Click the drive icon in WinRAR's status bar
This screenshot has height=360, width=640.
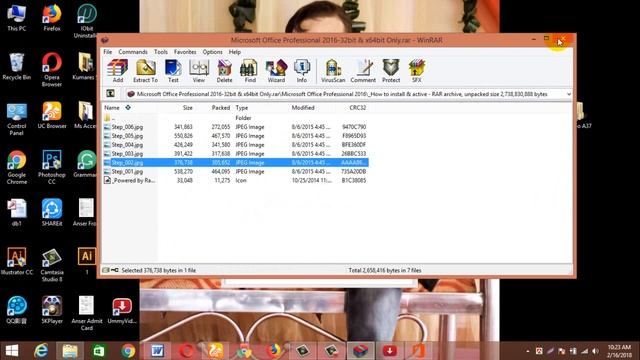pyautogui.click(x=106, y=270)
